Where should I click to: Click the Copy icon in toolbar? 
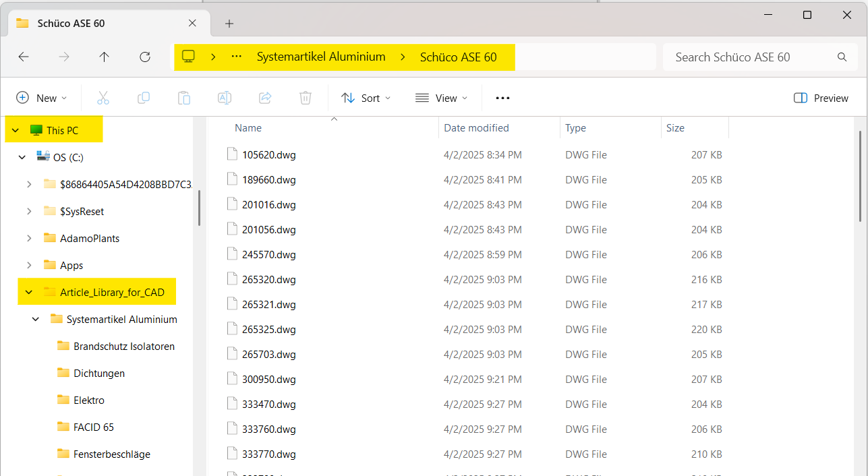click(x=144, y=98)
